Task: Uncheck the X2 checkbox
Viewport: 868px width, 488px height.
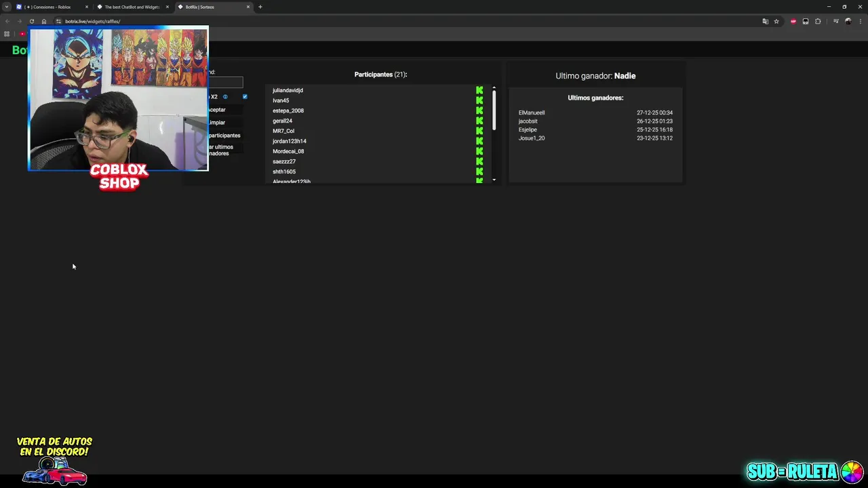Action: (x=245, y=97)
